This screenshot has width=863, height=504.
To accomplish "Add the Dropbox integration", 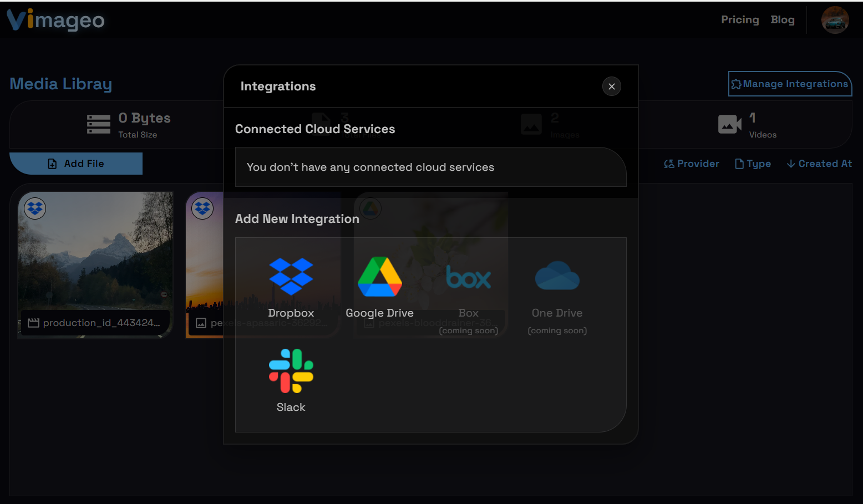I will 291,287.
